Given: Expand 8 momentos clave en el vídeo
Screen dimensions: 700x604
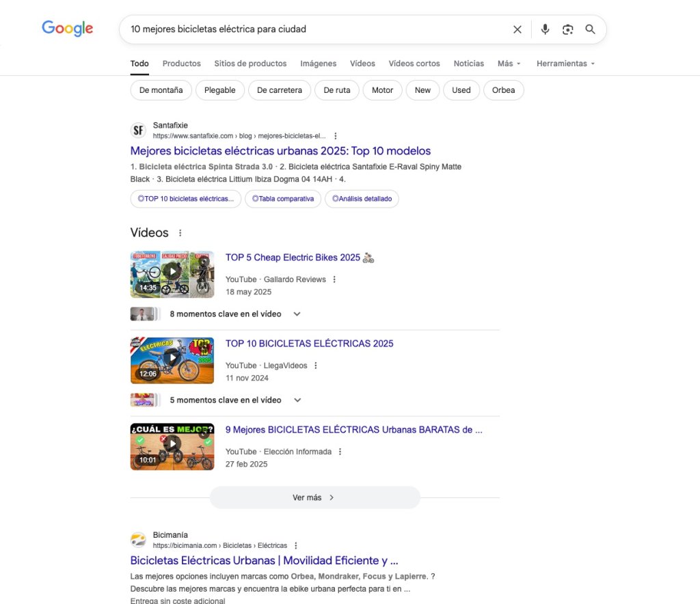Looking at the screenshot, I should [x=297, y=314].
